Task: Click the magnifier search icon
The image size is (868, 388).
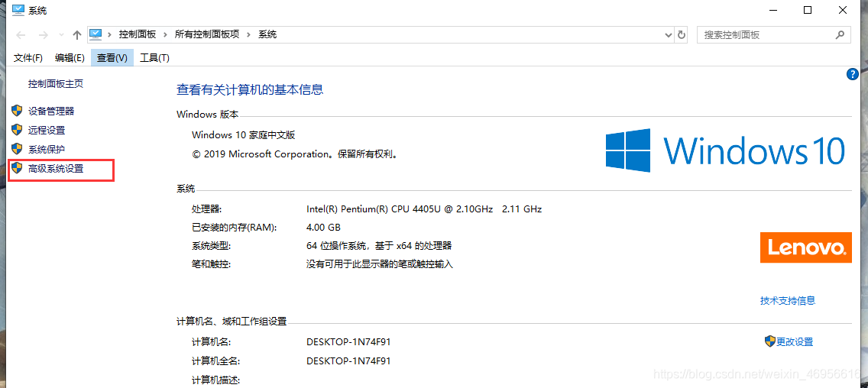Action: 840,34
